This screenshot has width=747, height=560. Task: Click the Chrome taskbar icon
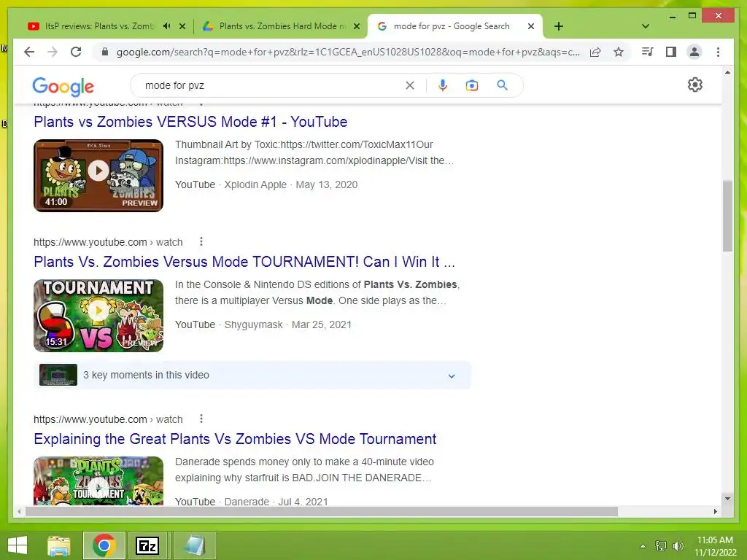tap(104, 545)
